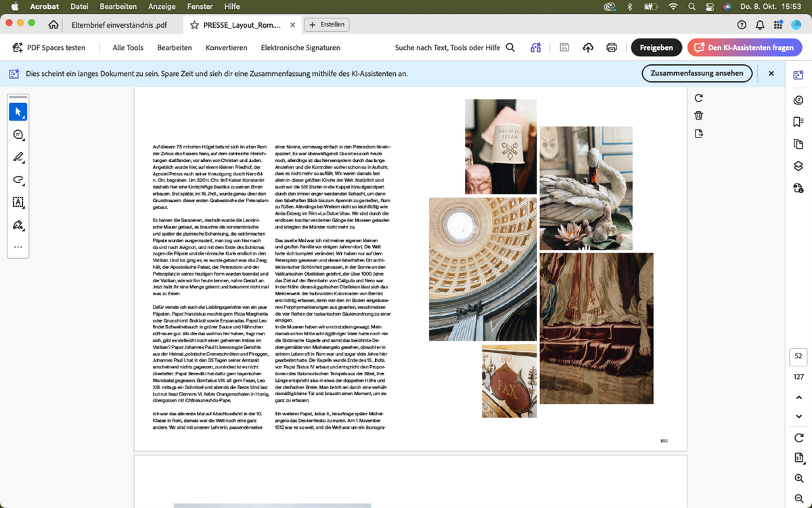Open the Bearbeiten toolbar tab
812x508 pixels.
pos(175,47)
